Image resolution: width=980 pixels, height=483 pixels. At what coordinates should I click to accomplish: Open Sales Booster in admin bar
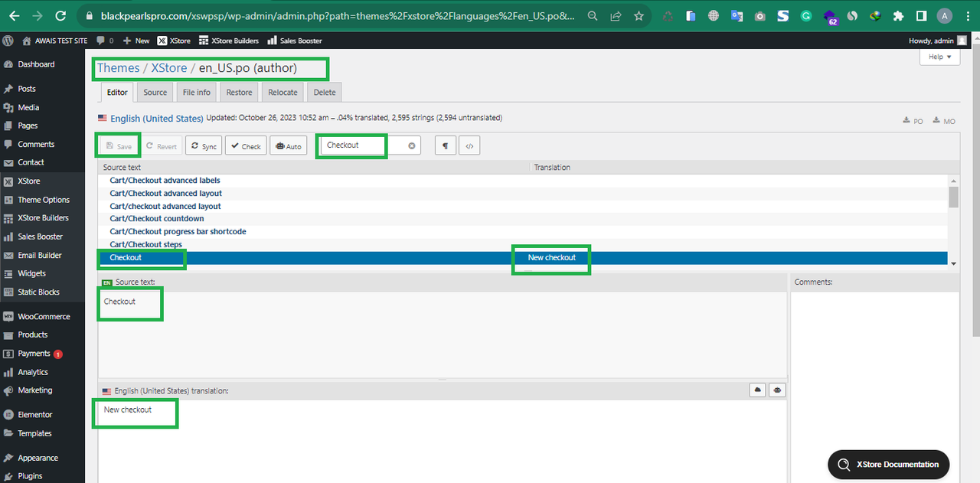(x=295, y=41)
